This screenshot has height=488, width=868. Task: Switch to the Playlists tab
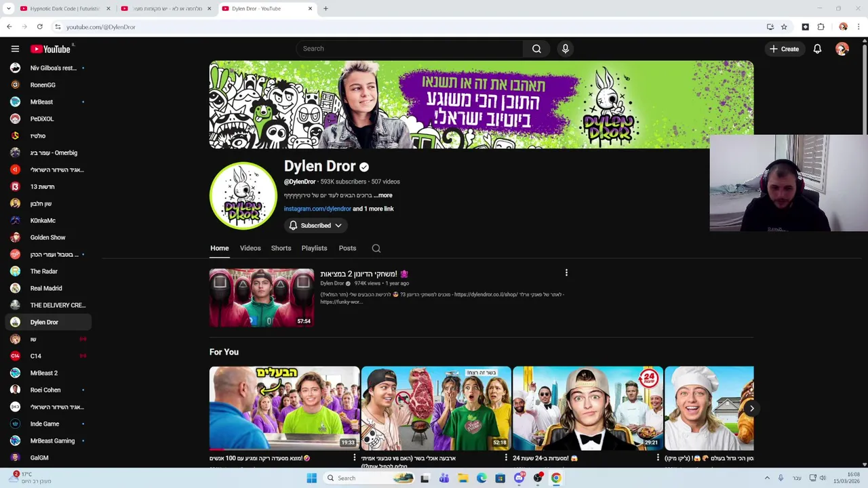(x=314, y=248)
